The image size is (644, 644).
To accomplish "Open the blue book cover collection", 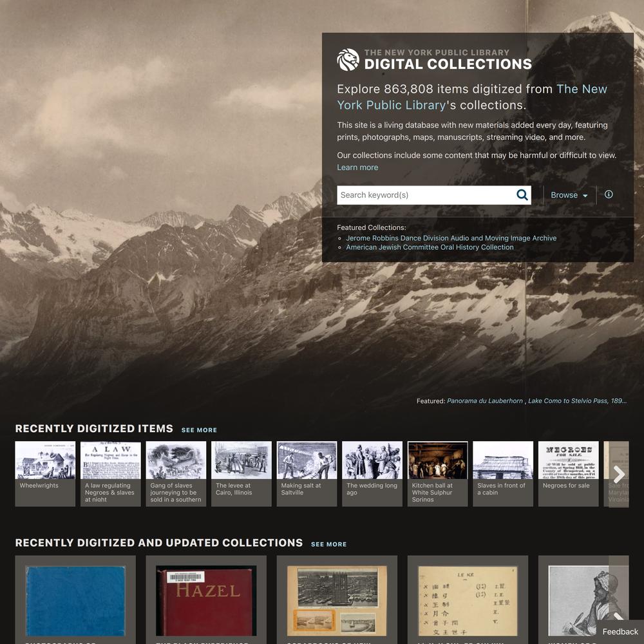I will 75,600.
